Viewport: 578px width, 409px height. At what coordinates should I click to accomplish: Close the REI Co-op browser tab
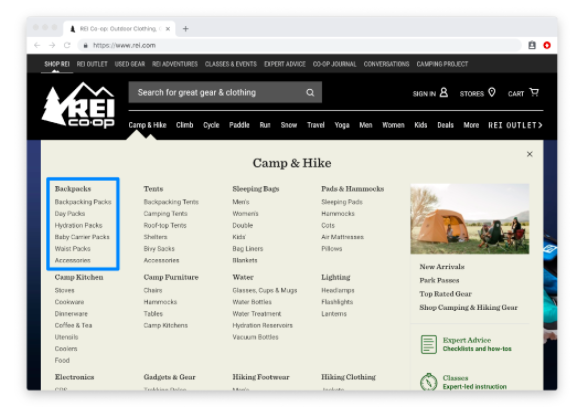pyautogui.click(x=168, y=29)
